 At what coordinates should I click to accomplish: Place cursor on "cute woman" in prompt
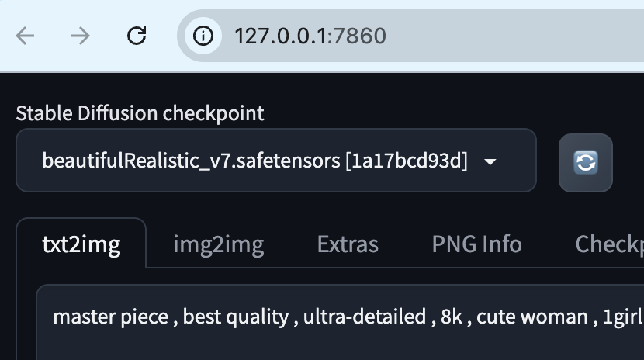tap(532, 317)
